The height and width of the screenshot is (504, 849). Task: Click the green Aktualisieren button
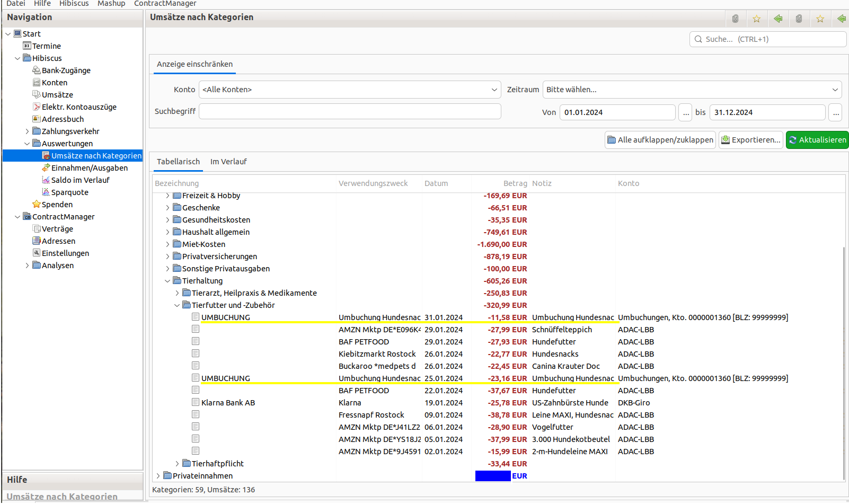[x=817, y=140]
